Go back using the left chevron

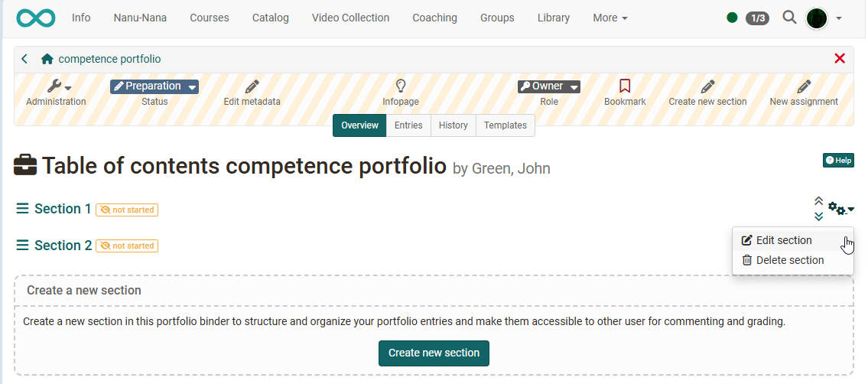24,59
